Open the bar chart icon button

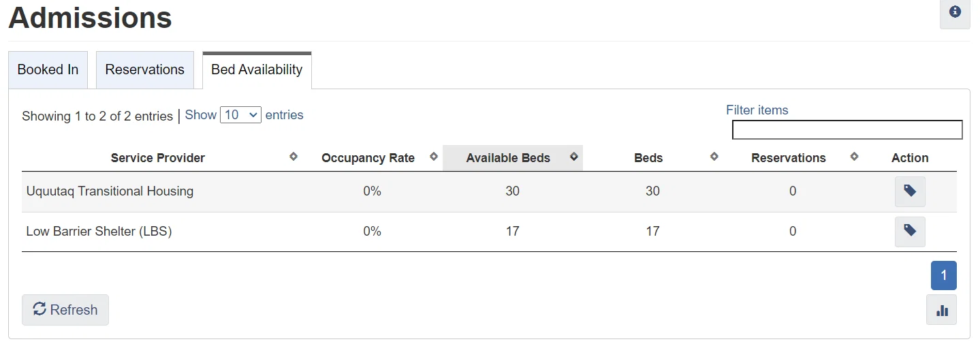942,310
